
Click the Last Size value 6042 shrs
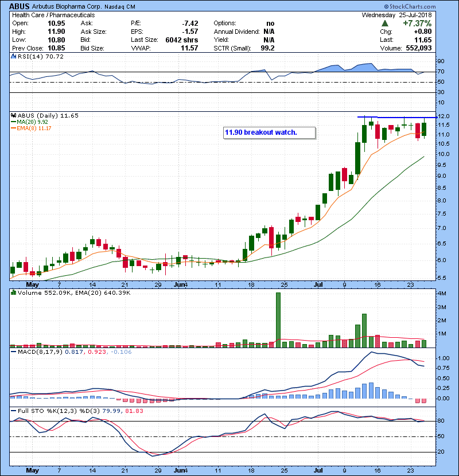[x=182, y=40]
